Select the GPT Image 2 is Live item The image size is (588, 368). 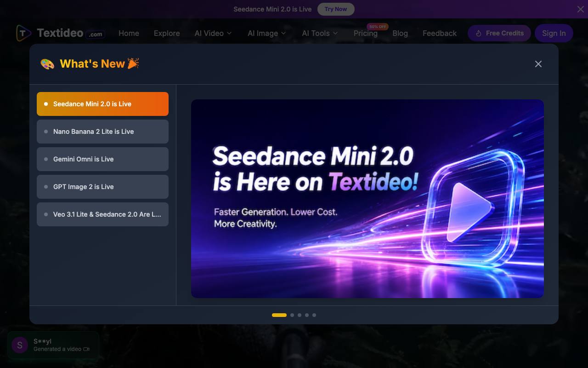(102, 187)
